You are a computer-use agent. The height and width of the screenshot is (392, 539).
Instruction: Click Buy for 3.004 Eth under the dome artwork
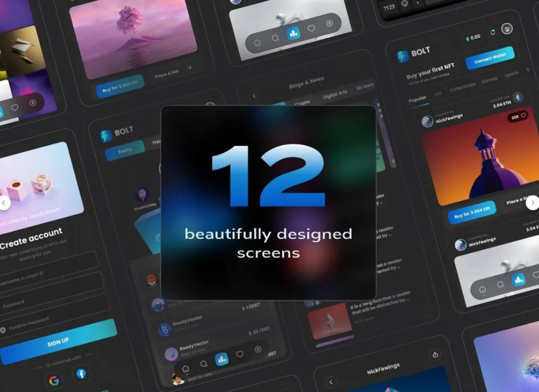(472, 213)
